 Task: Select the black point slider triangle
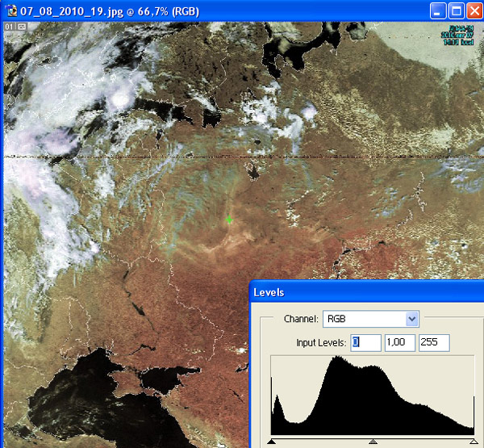tap(271, 441)
